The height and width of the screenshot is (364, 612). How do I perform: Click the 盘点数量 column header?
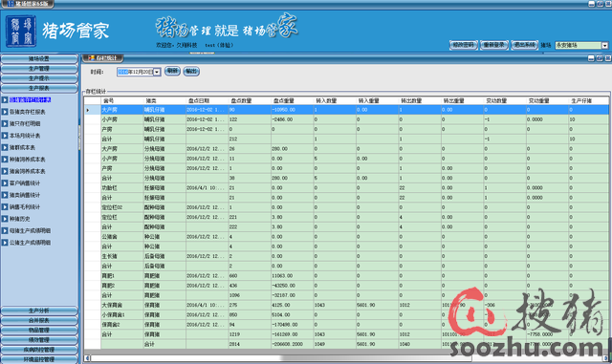point(250,100)
